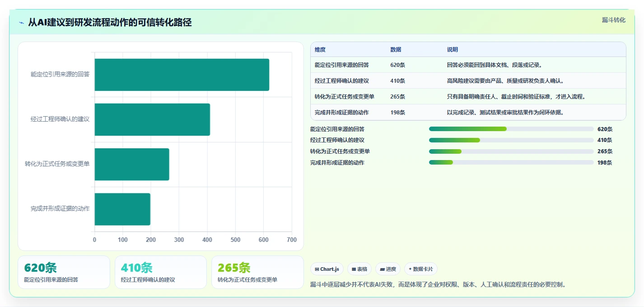Click the 漏斗转化 tag in the header
This screenshot has width=644, height=307.
[613, 20]
